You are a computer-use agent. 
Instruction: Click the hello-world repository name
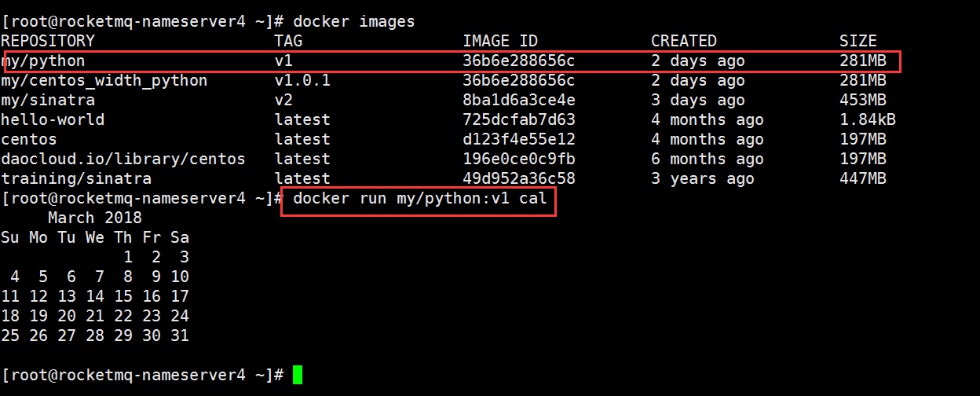[x=53, y=119]
